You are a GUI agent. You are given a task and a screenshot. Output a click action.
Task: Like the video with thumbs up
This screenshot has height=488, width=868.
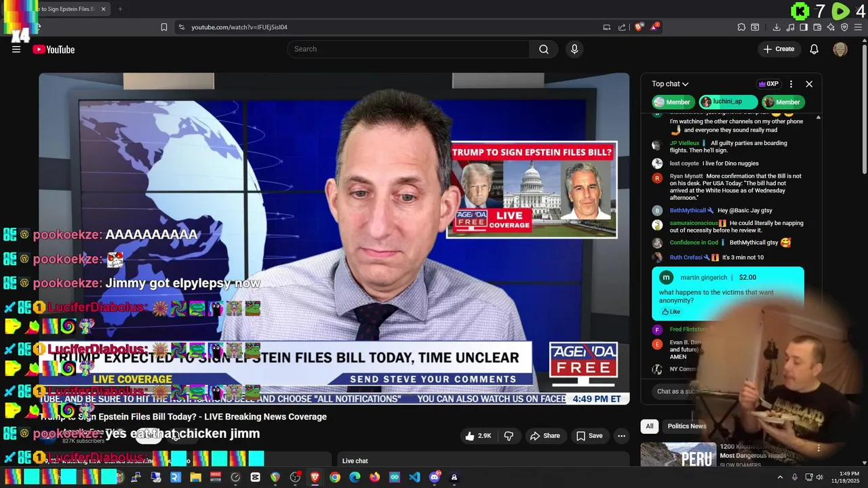tap(478, 436)
